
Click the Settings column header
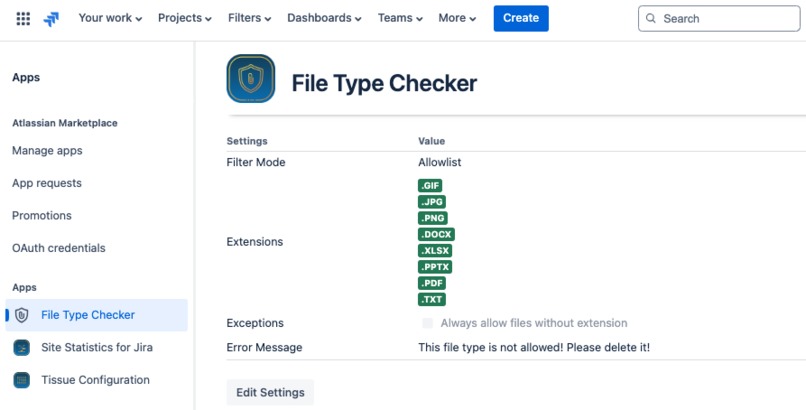pyautogui.click(x=247, y=141)
